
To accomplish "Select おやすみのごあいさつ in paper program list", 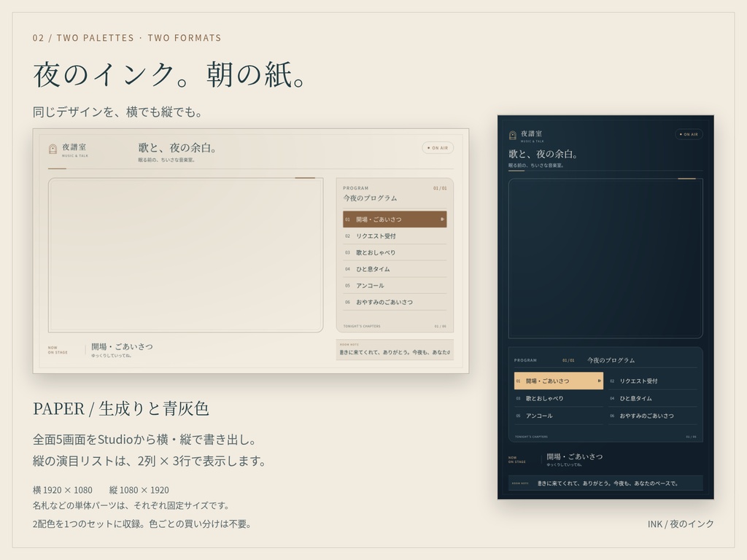I will coord(395,302).
